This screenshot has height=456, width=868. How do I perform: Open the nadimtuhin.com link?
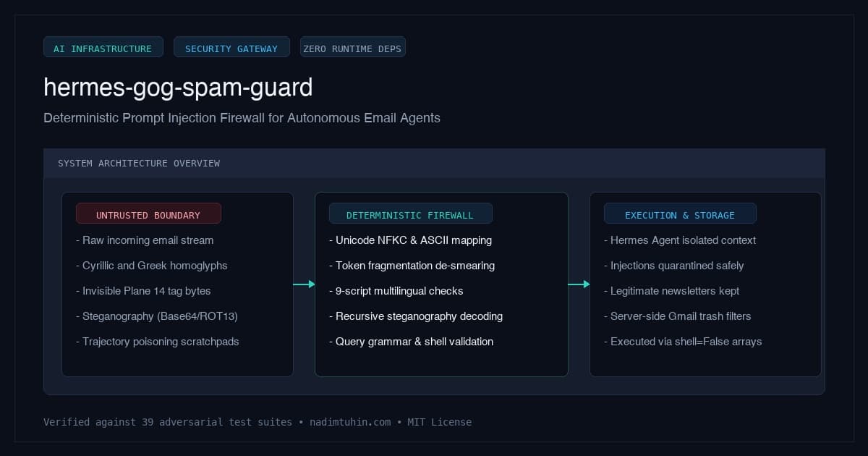[350, 422]
